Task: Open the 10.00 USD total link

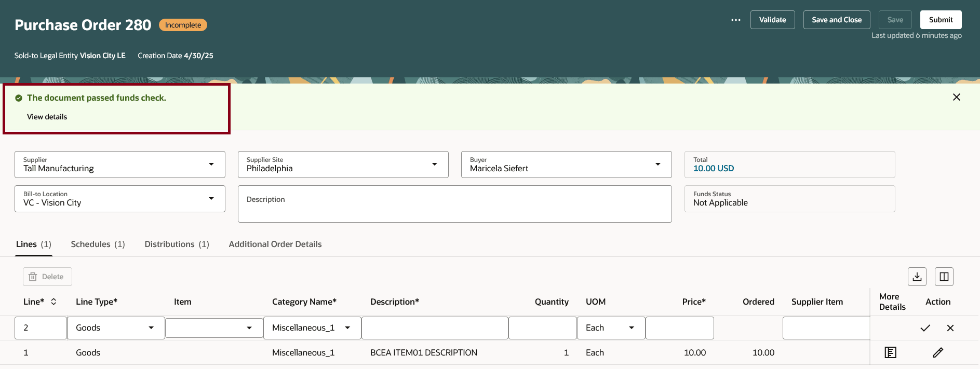Action: [713, 168]
